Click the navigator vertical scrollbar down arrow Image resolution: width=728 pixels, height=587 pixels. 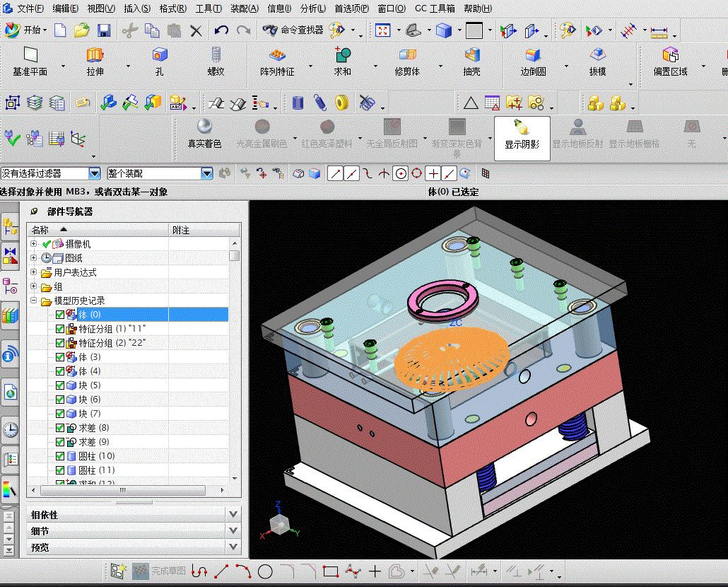click(x=235, y=478)
